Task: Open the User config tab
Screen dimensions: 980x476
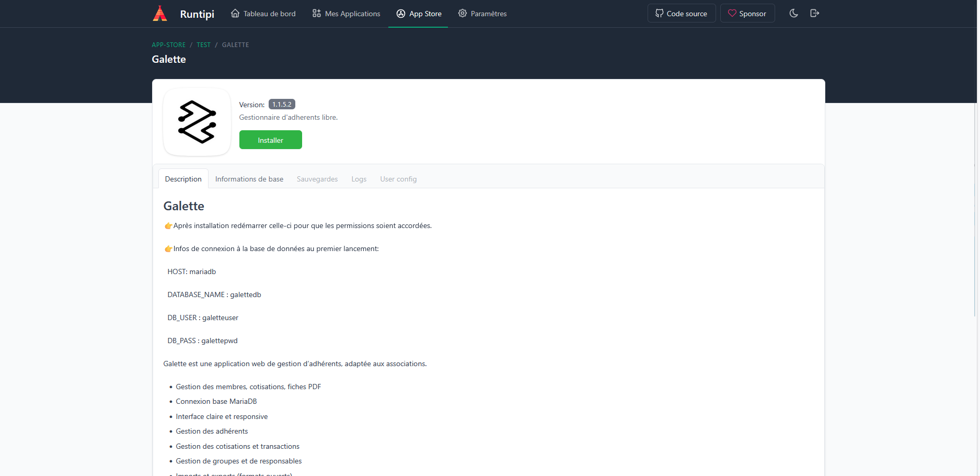Action: (398, 179)
